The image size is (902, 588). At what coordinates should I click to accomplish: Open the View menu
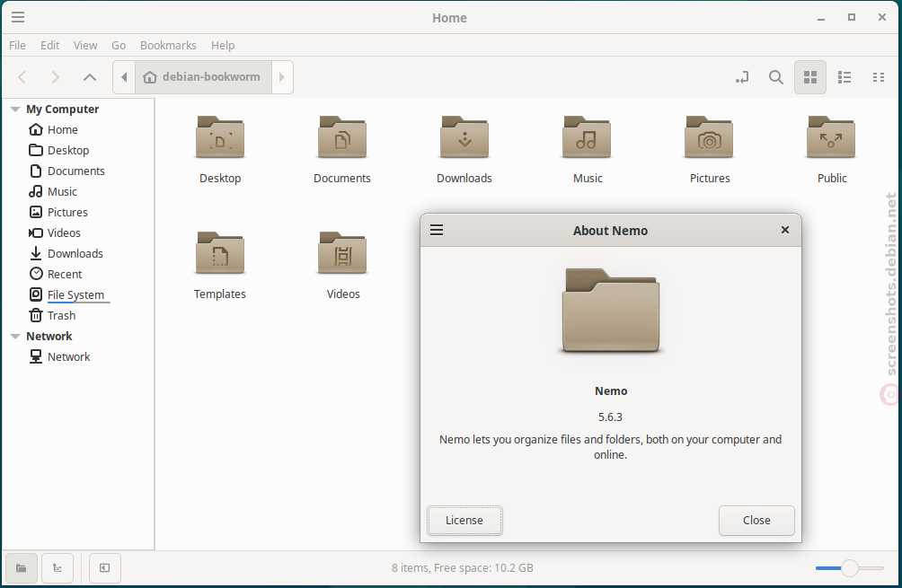[x=85, y=46]
